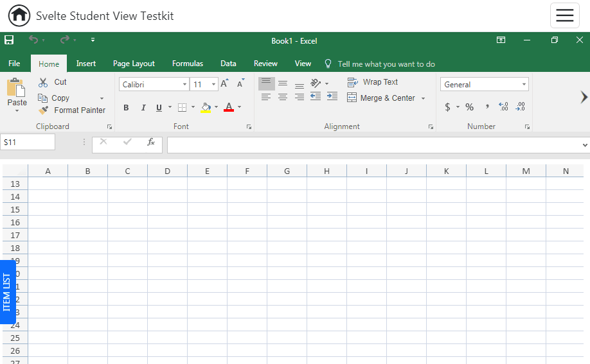Click the yellow Fill Color swatch
This screenshot has height=364, width=590.
(206, 108)
